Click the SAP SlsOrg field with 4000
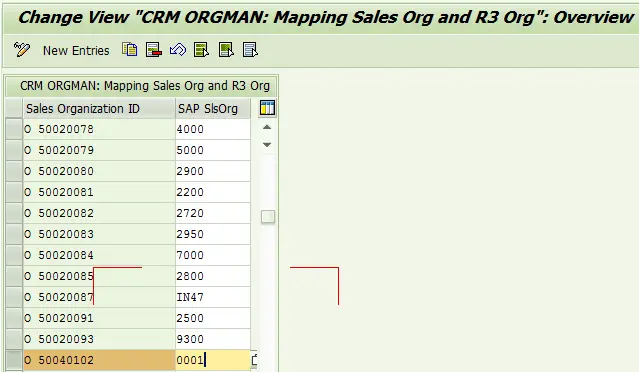This screenshot has height=372, width=639. click(x=213, y=129)
